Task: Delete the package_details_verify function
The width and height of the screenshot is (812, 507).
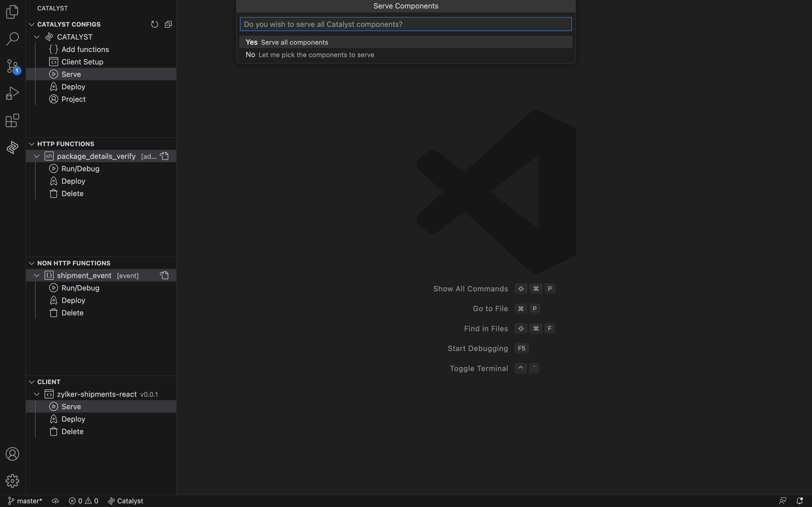Action: pos(101,194)
